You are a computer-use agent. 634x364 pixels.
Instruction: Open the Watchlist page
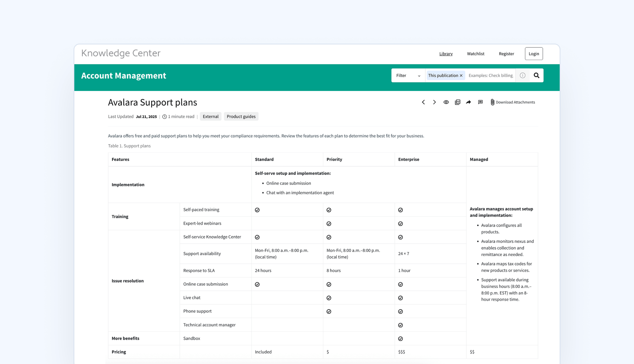pos(475,54)
